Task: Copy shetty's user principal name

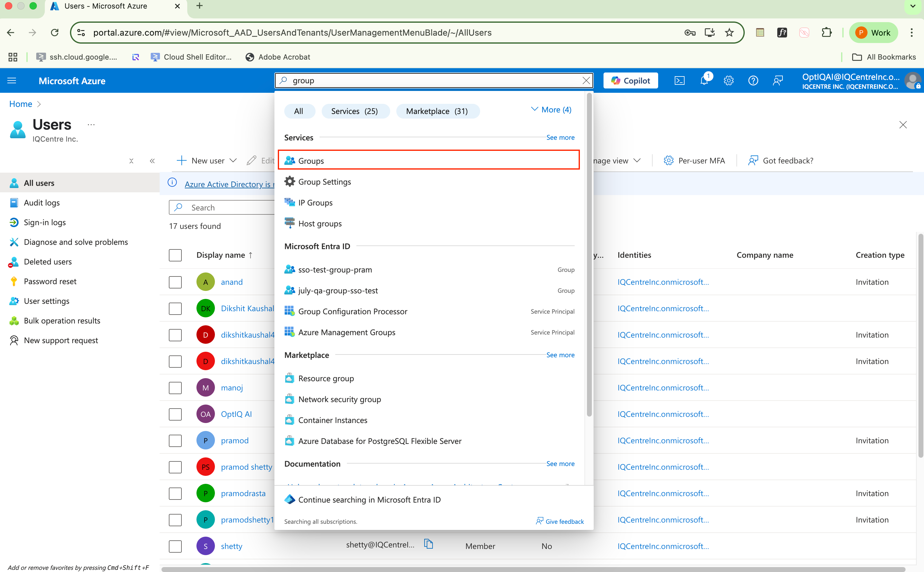Action: [428, 544]
